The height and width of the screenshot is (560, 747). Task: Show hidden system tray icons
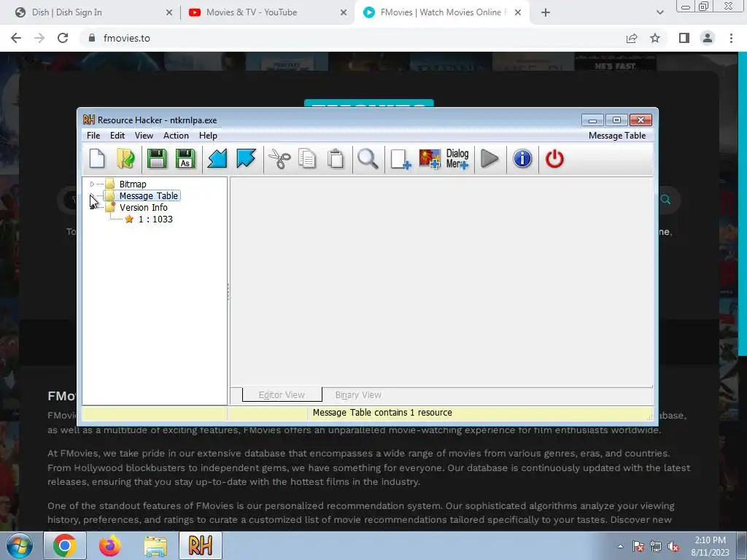[x=620, y=546]
